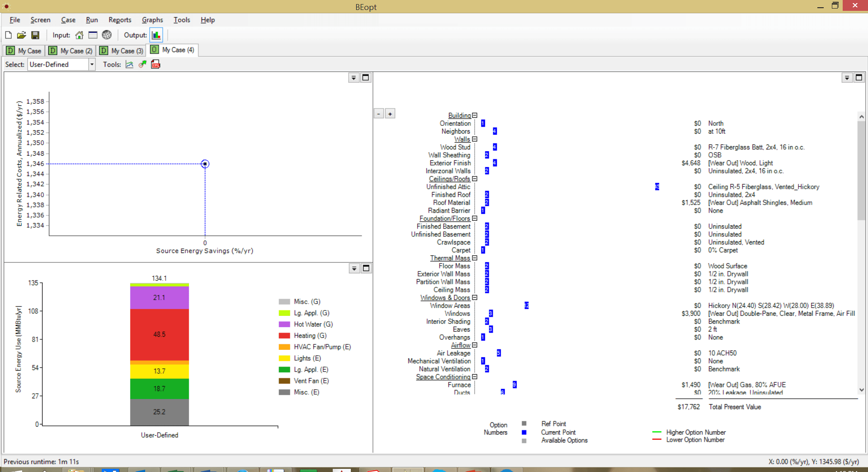Open the File menu
Screen dimensions: 868x472
pos(15,20)
